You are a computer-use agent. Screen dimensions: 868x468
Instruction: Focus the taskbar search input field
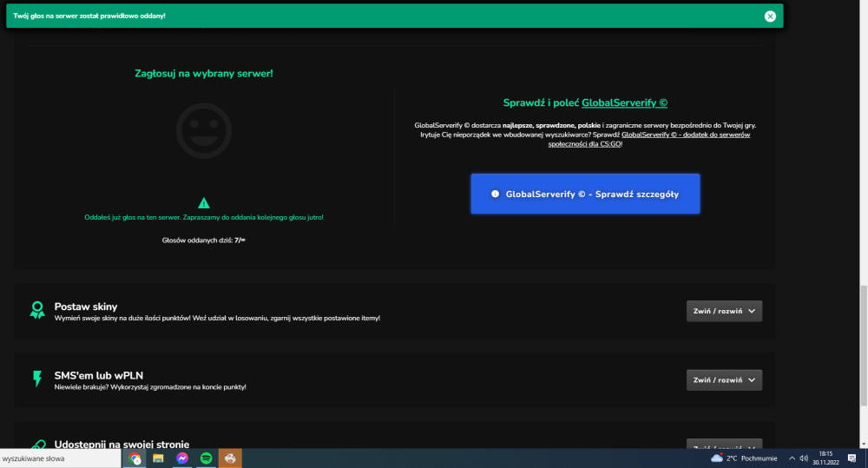click(x=61, y=458)
